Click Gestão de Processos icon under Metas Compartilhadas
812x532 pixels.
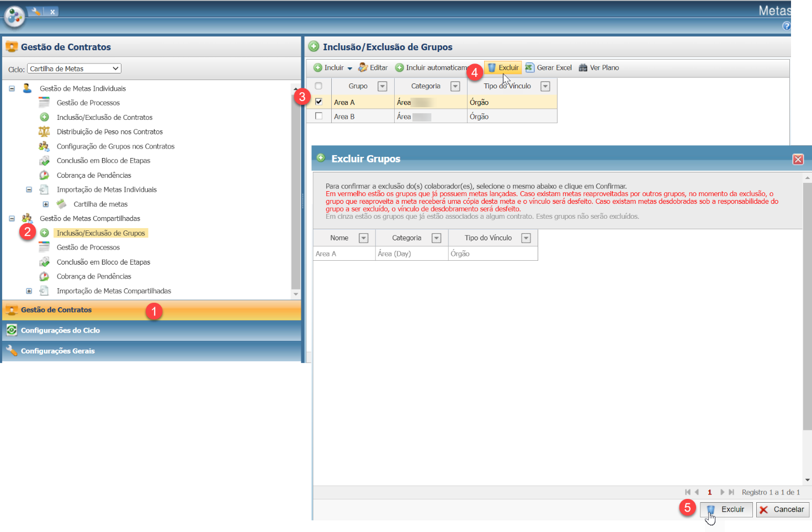coord(44,247)
